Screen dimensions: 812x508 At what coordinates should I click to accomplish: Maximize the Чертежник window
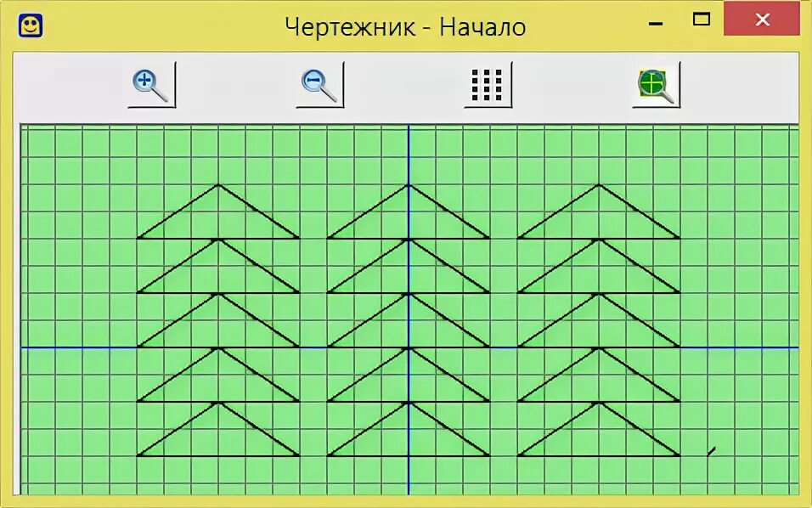click(x=702, y=20)
